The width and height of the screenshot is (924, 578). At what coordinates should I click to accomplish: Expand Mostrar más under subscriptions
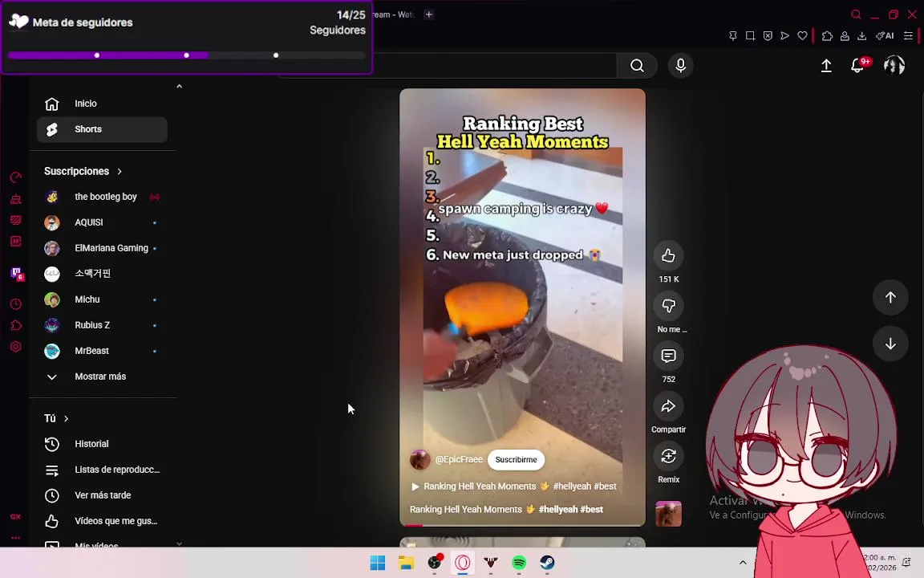102,377
